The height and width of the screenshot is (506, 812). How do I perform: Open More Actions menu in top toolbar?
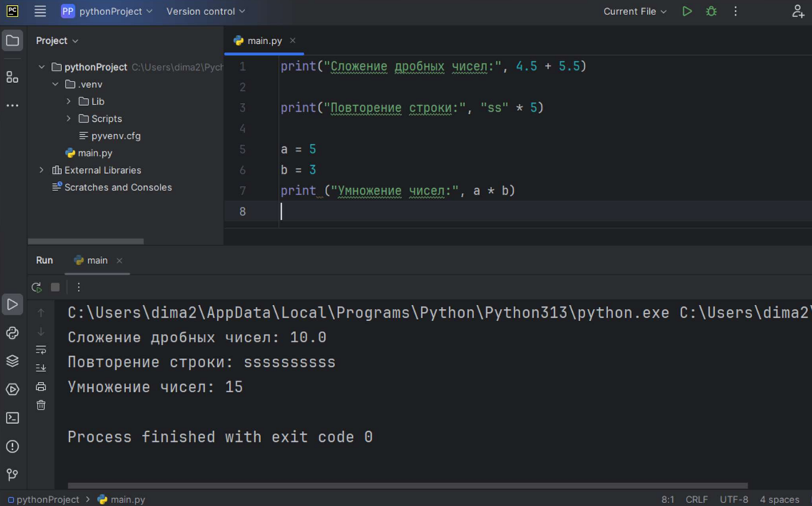[x=736, y=12]
